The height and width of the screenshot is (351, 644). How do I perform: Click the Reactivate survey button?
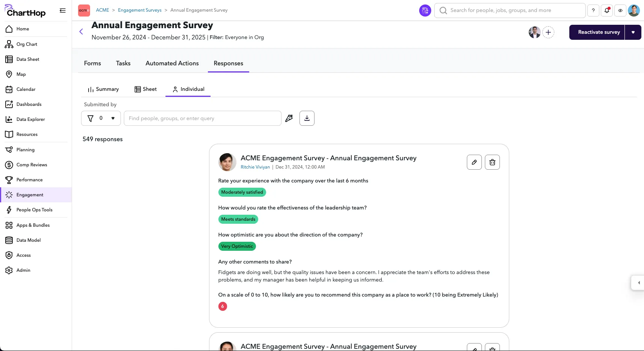point(597,32)
